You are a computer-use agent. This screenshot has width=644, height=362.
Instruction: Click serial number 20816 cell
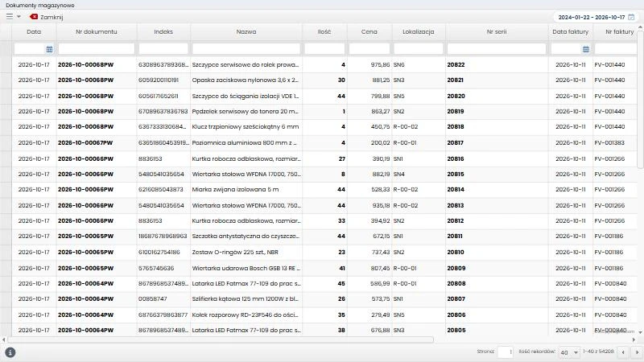(x=497, y=158)
